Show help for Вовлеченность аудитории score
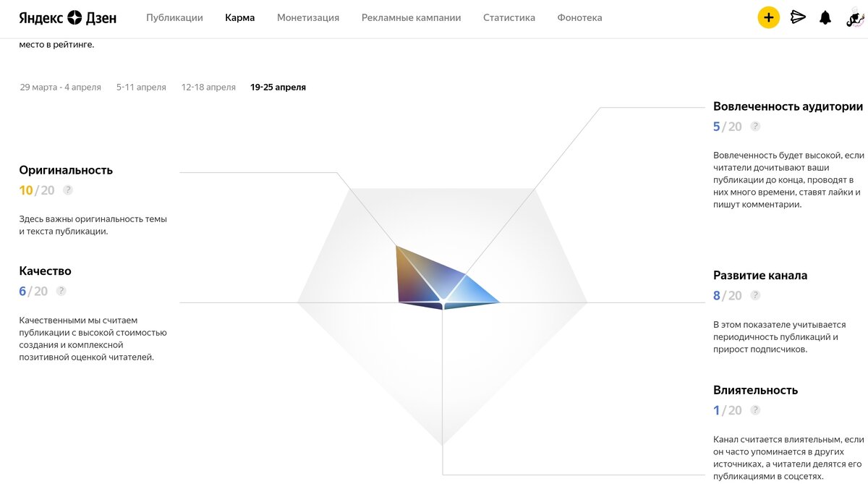Viewport: 868px width, 484px height. click(x=755, y=126)
